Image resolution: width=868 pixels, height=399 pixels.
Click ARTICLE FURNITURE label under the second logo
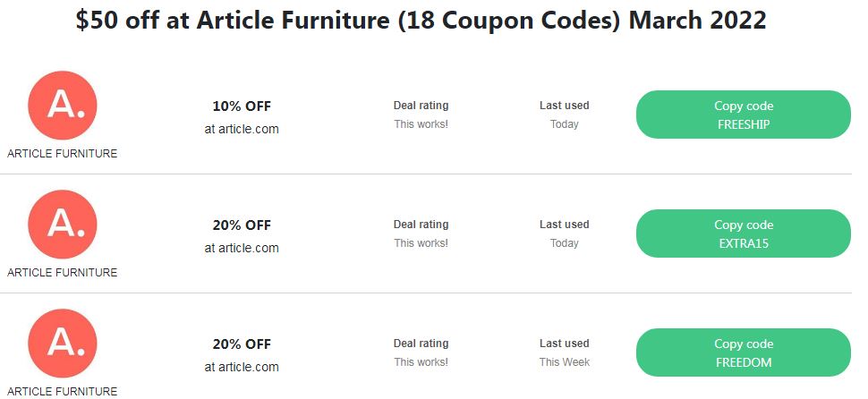63,272
